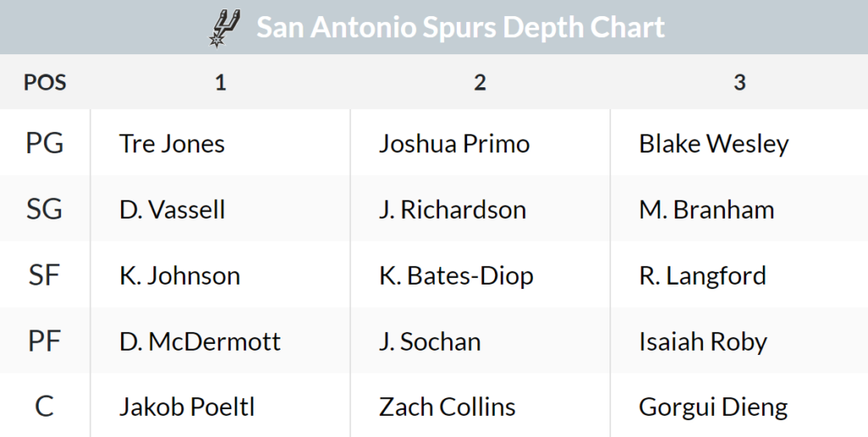Select Jakob Poeltl starting center

(x=187, y=407)
